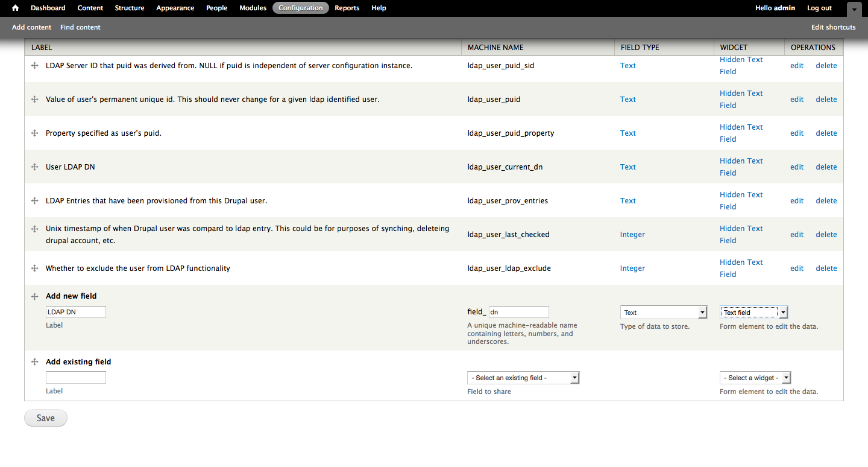The width and height of the screenshot is (868, 467).
Task: Open the Appearance menu
Action: point(175,8)
